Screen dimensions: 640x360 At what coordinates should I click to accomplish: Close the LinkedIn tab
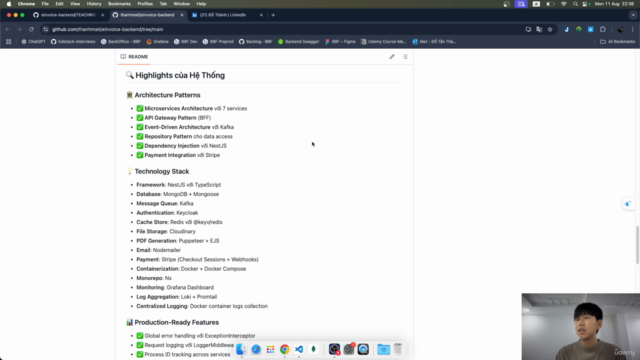(x=261, y=15)
